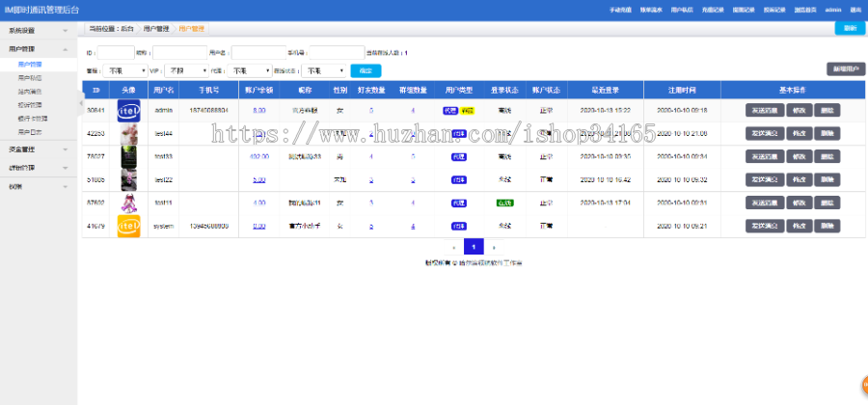Open the system user's orange avatar
This screenshot has width=868, height=405.
click(x=129, y=226)
